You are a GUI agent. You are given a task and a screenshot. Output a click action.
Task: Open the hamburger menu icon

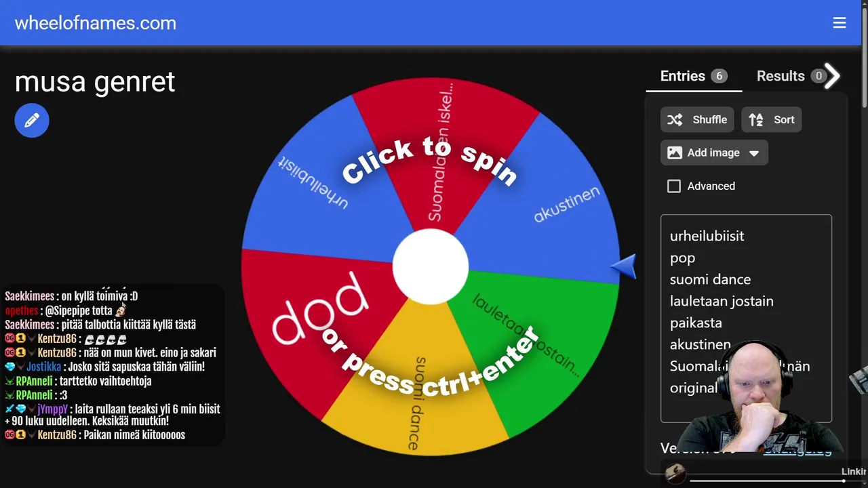[x=840, y=23]
